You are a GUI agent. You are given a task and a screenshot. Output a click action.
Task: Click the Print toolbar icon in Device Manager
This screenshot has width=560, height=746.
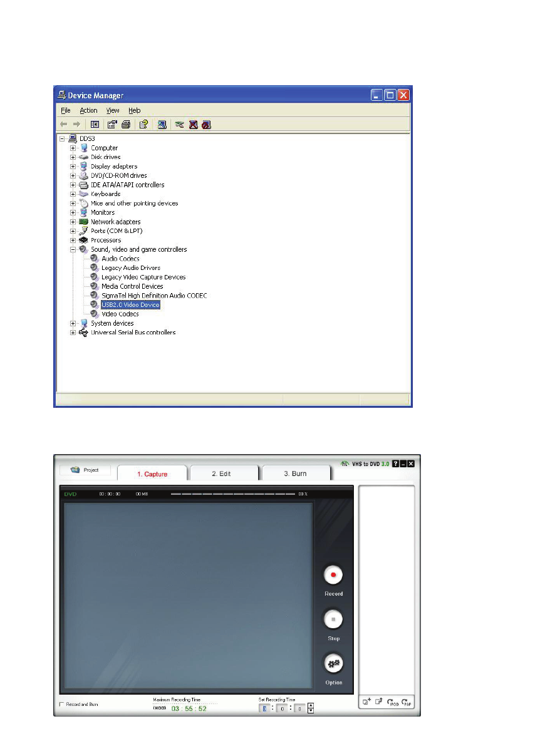pyautogui.click(x=126, y=124)
